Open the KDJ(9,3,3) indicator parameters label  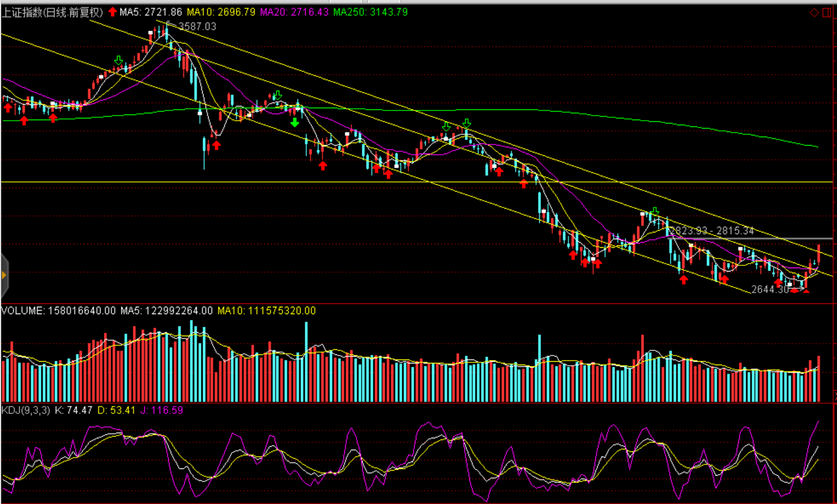(x=26, y=410)
